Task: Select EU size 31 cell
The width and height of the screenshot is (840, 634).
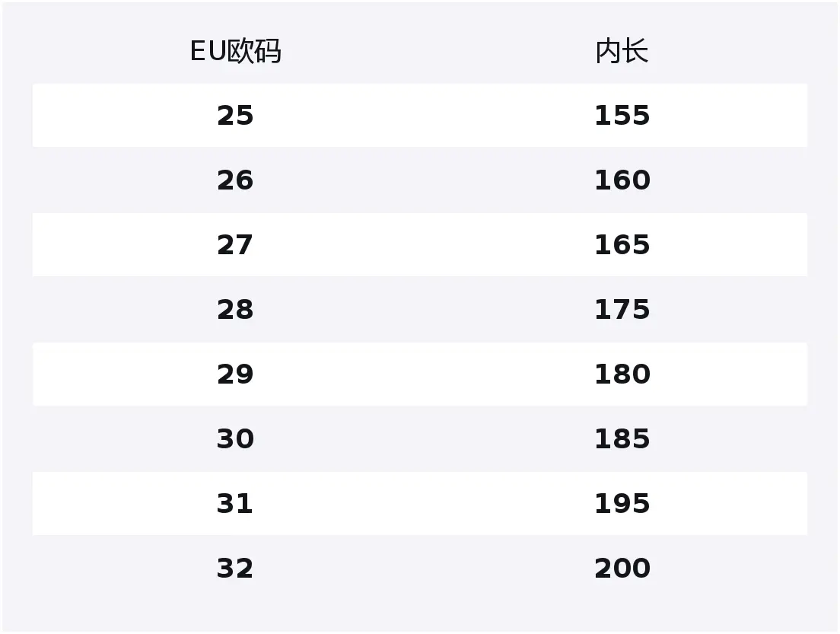Action: [x=235, y=504]
